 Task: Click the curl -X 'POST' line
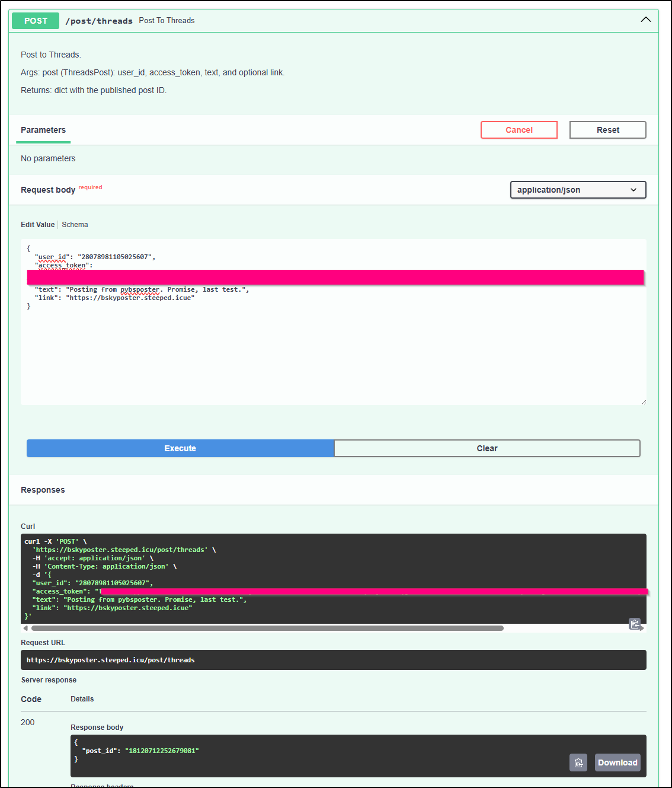tap(56, 541)
